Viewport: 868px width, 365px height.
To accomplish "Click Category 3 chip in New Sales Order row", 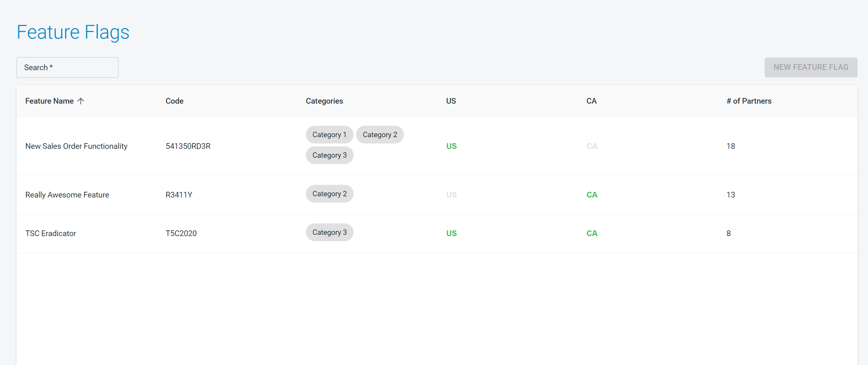I will coord(329,155).
